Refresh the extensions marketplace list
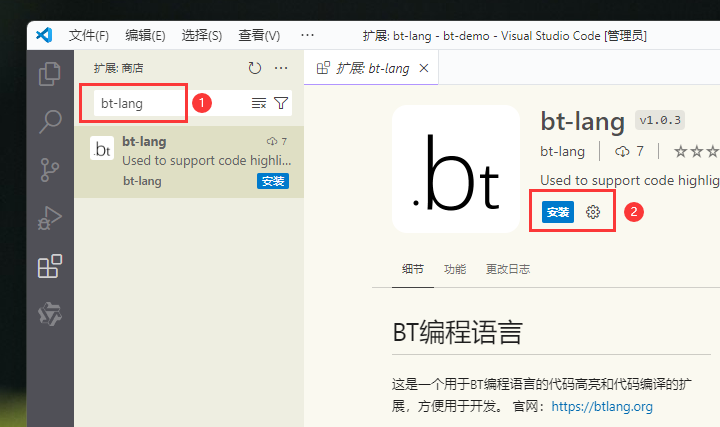This screenshot has width=720, height=427. pyautogui.click(x=254, y=68)
